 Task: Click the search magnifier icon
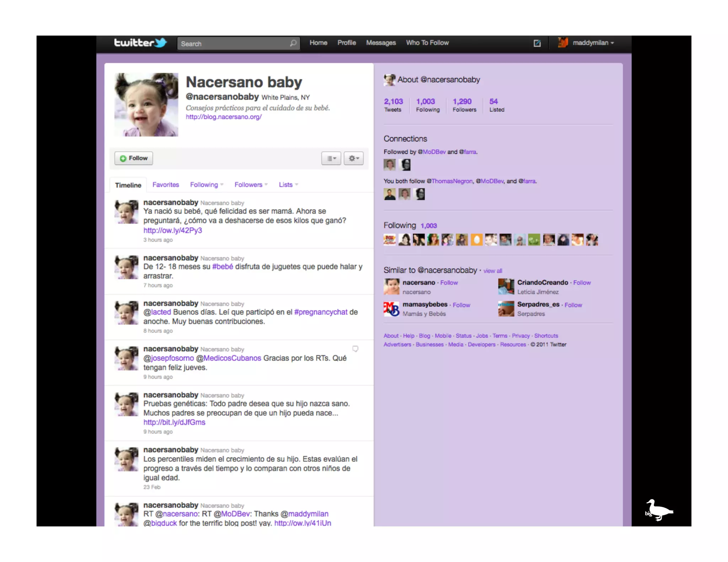click(293, 43)
